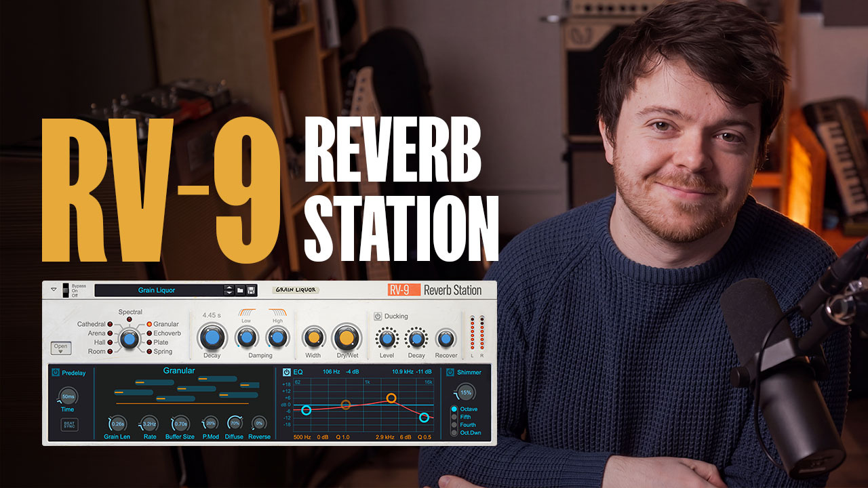Screen dimensions: 868x488
Task: Click the High damping curve icon
Action: (x=277, y=313)
